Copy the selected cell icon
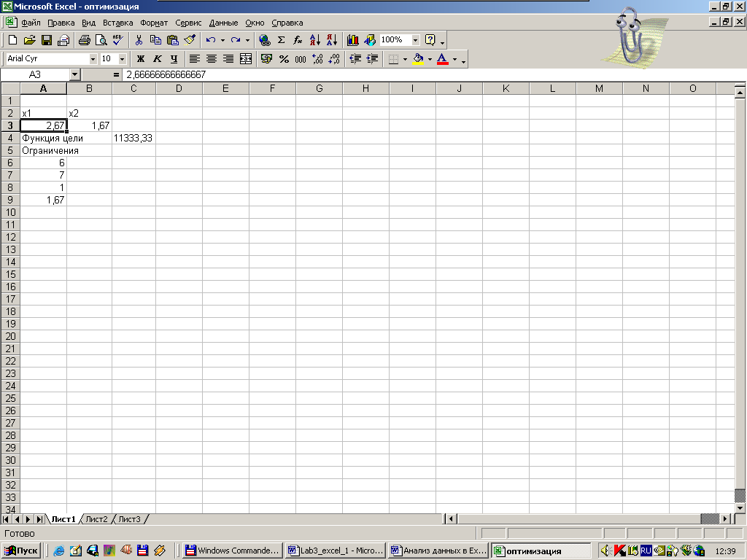 click(x=155, y=40)
